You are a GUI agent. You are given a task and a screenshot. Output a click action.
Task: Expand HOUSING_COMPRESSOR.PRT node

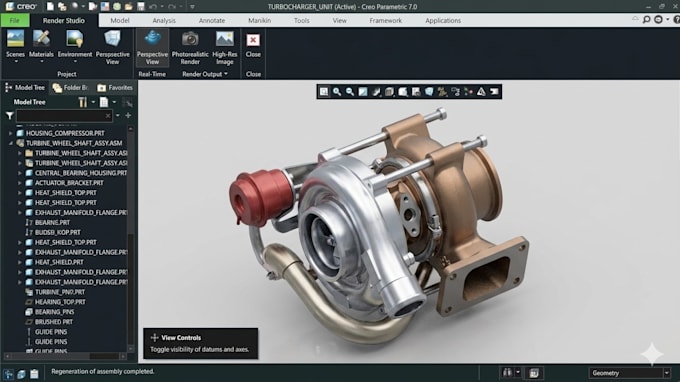10,133
